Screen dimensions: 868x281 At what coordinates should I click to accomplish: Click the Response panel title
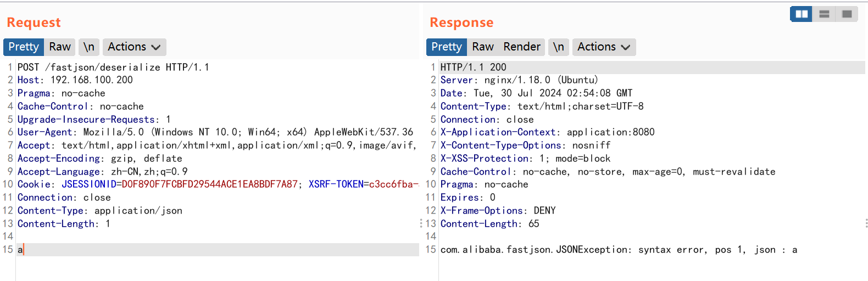click(461, 23)
